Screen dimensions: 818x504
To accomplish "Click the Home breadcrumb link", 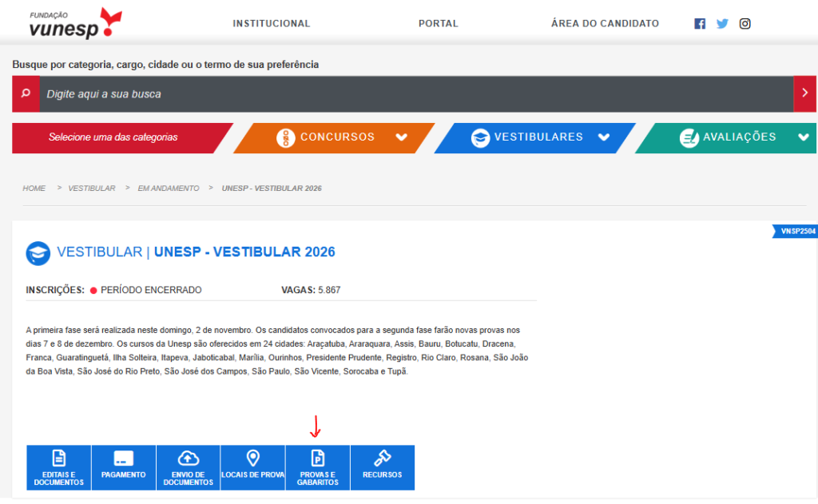I will [34, 189].
